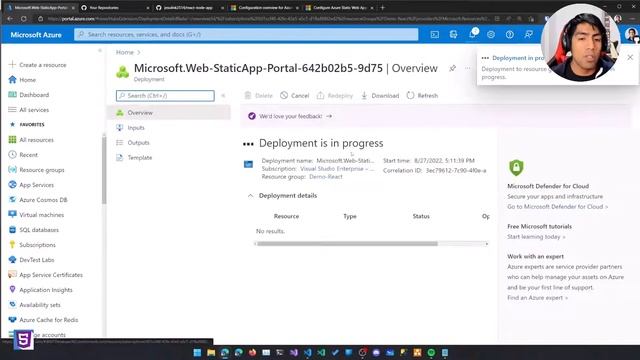This screenshot has width=640, height=360.
Task: Click the deployment details horizontal scrollbar
Action: (x=347, y=244)
